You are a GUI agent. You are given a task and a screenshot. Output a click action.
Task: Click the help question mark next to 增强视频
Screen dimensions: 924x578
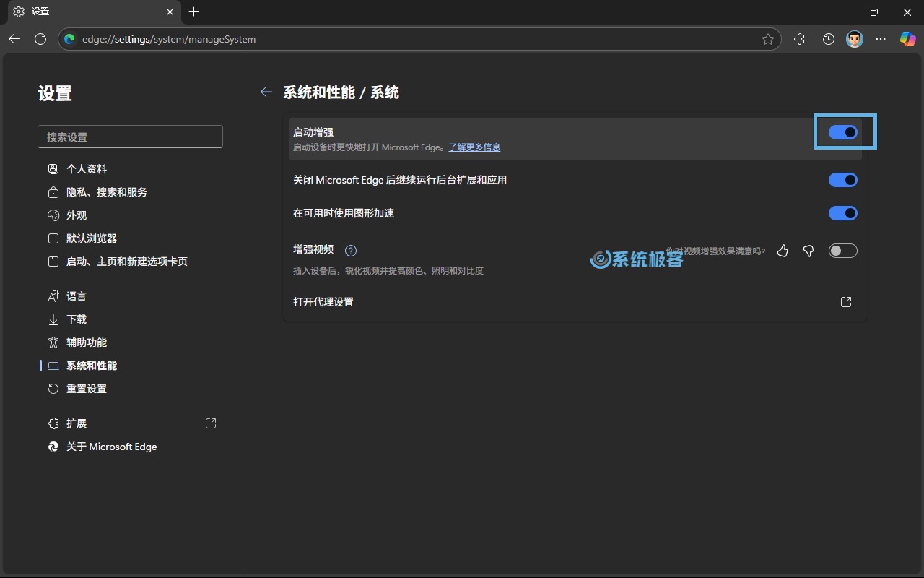(x=351, y=251)
